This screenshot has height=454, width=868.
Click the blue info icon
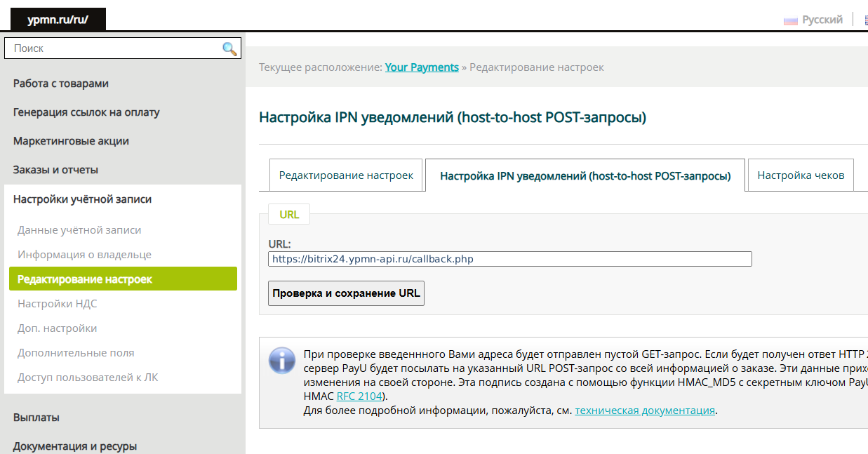pos(282,361)
